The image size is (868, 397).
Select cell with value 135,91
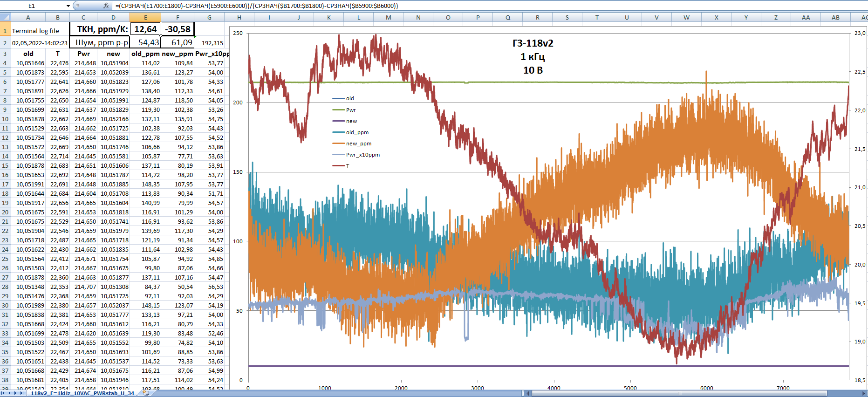coord(178,119)
